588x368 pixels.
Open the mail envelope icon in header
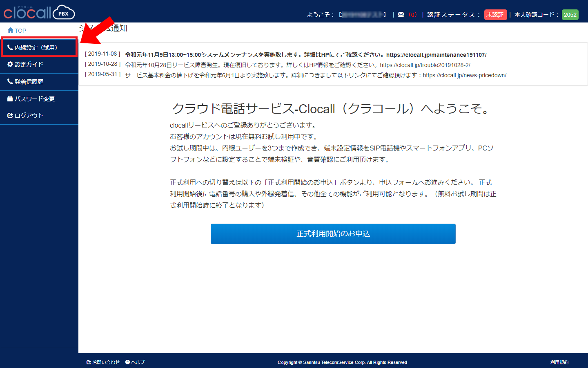click(401, 14)
